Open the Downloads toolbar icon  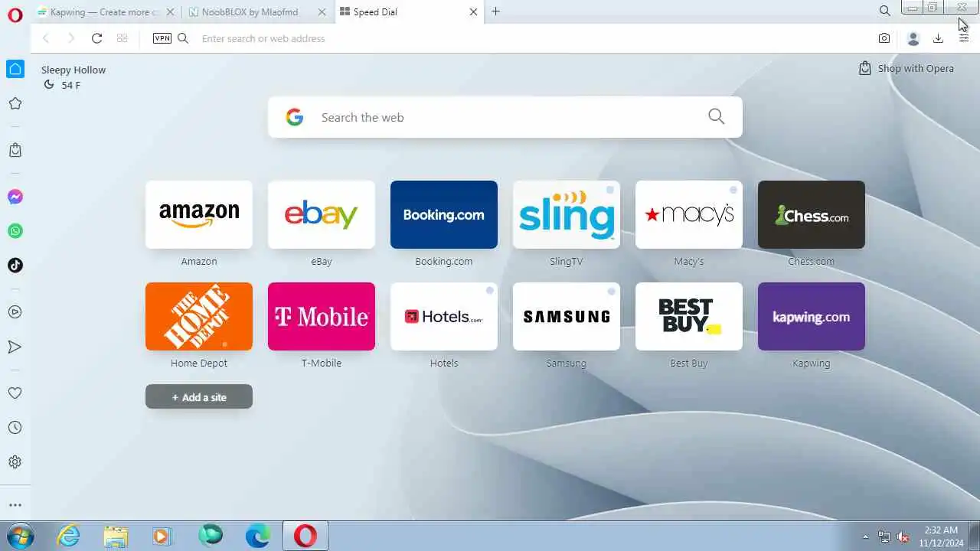coord(938,38)
